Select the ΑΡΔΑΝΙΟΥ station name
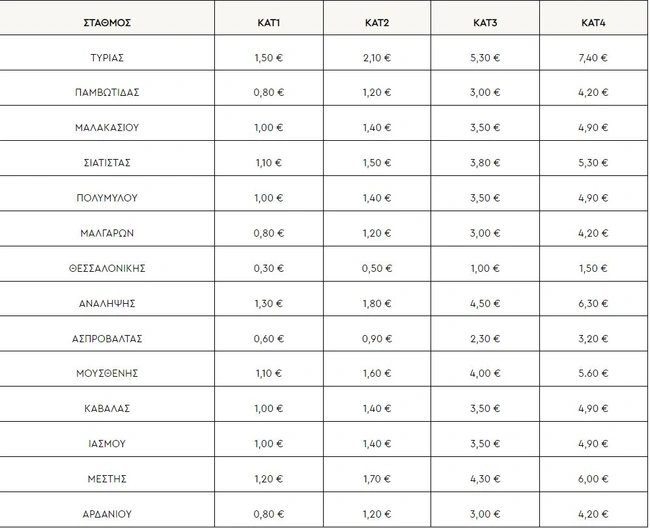 tap(107, 514)
